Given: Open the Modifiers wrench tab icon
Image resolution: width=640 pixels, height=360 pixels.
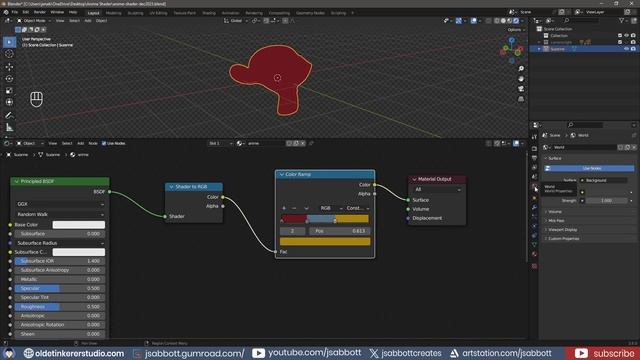Looking at the screenshot, I should coord(534,207).
